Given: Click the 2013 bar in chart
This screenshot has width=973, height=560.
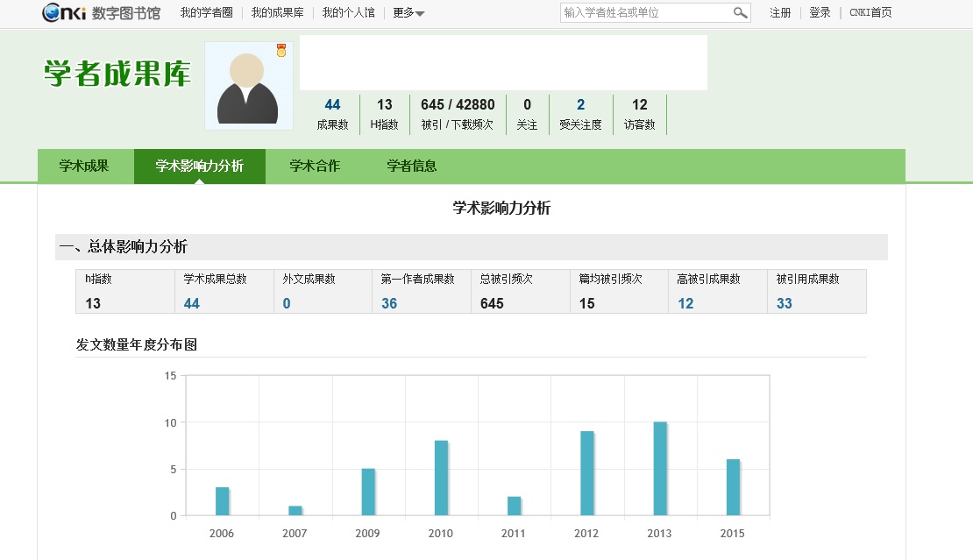Looking at the screenshot, I should pyautogui.click(x=660, y=469).
